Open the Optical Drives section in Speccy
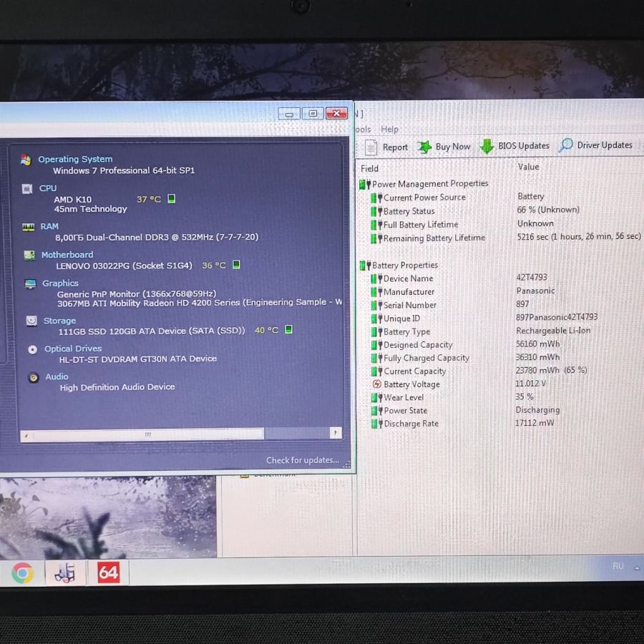The height and width of the screenshot is (644, 644). coord(73,348)
